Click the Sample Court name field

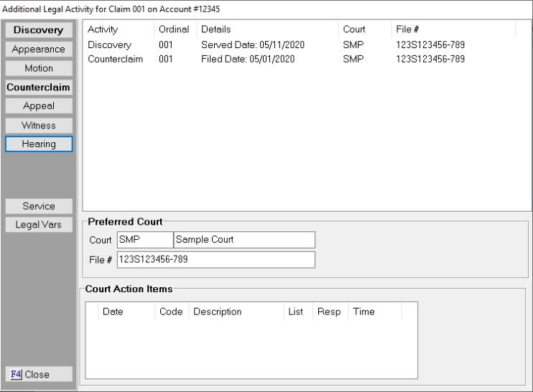(244, 239)
